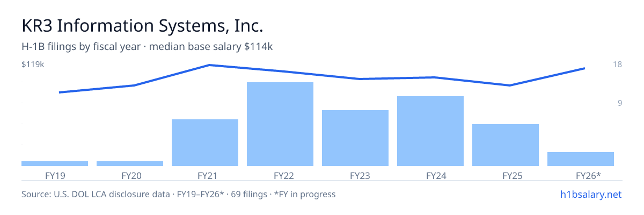Click the $119k salary axis label
Image resolution: width=644 pixels, height=215 pixels.
coord(33,64)
